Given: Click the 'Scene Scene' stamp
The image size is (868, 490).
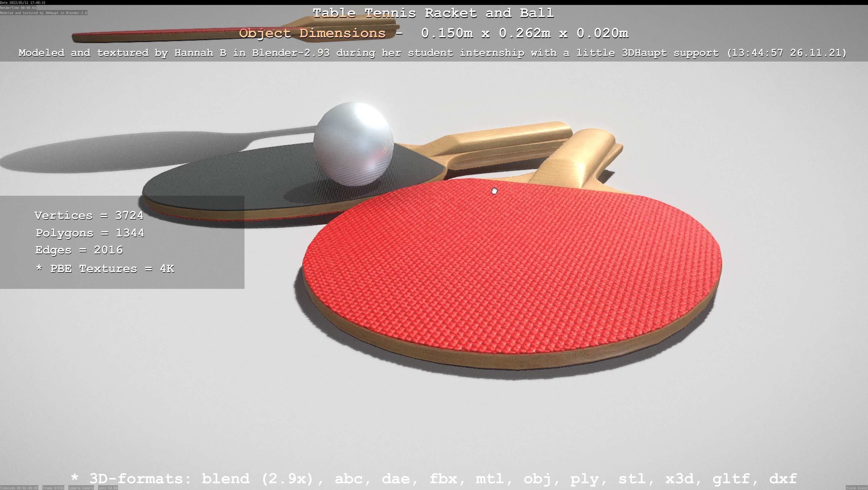Looking at the screenshot, I should pyautogui.click(x=857, y=488).
